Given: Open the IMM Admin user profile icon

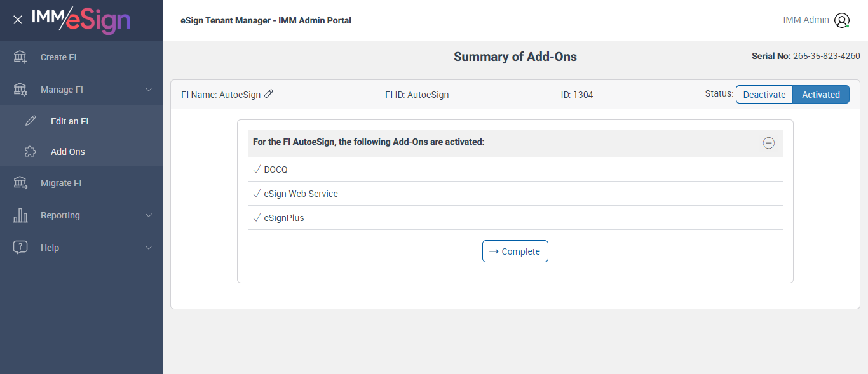Looking at the screenshot, I should point(842,20).
